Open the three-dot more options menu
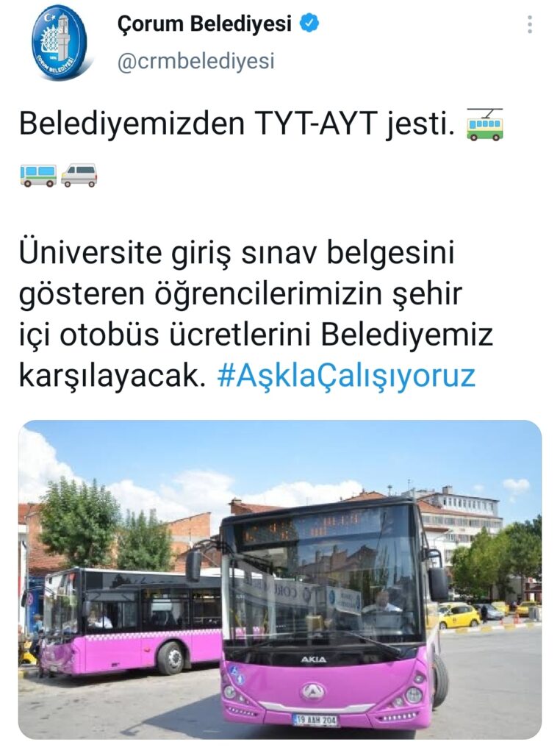Screen dimensions: 560x753 click(x=530, y=24)
